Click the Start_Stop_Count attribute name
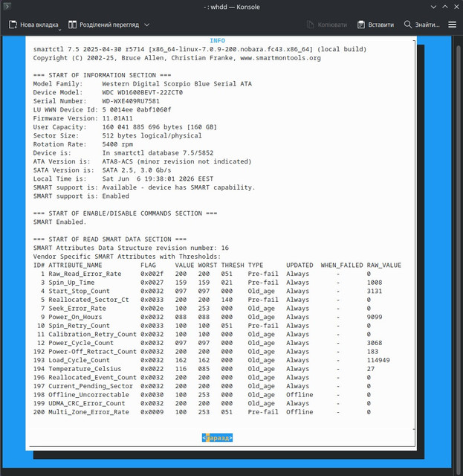The width and height of the screenshot is (463, 476). 79,291
